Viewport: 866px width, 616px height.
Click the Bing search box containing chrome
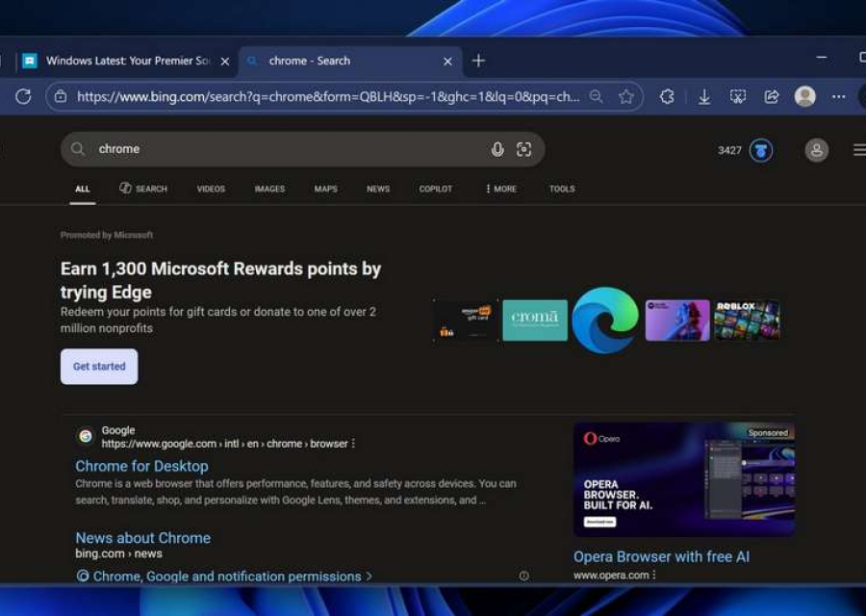(x=289, y=149)
